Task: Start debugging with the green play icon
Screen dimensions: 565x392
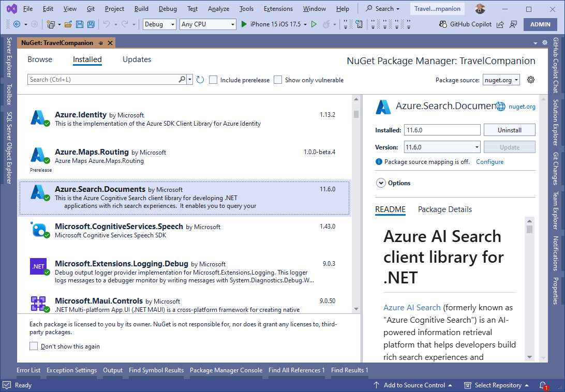Action: 243,24
